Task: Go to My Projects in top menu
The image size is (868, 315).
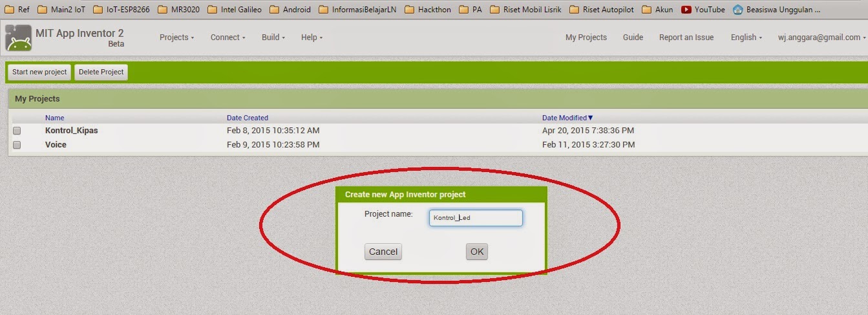Action: pyautogui.click(x=586, y=38)
